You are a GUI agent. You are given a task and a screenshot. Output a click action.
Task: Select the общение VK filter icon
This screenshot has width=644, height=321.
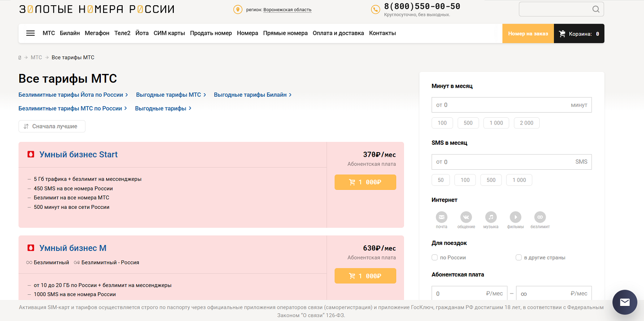tap(466, 217)
